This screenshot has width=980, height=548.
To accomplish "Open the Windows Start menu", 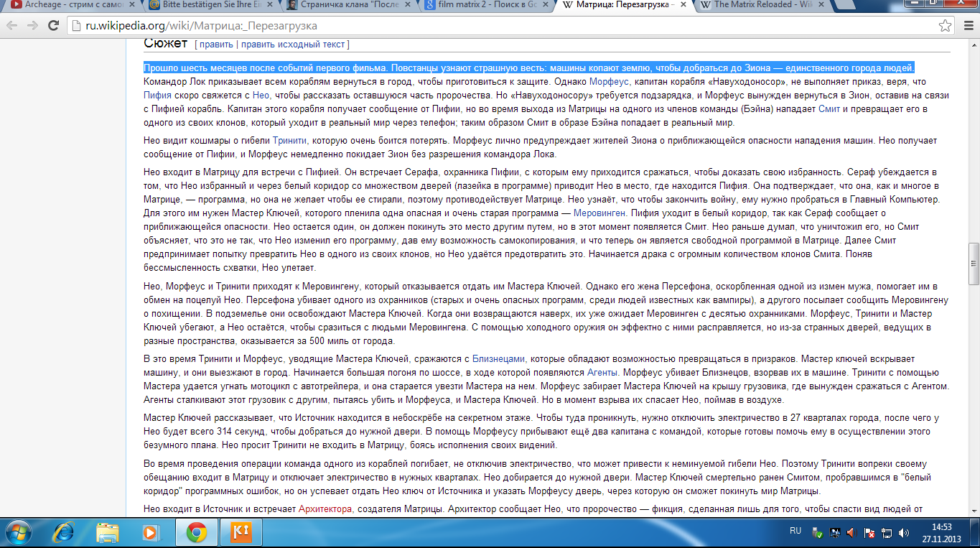I will (x=19, y=533).
